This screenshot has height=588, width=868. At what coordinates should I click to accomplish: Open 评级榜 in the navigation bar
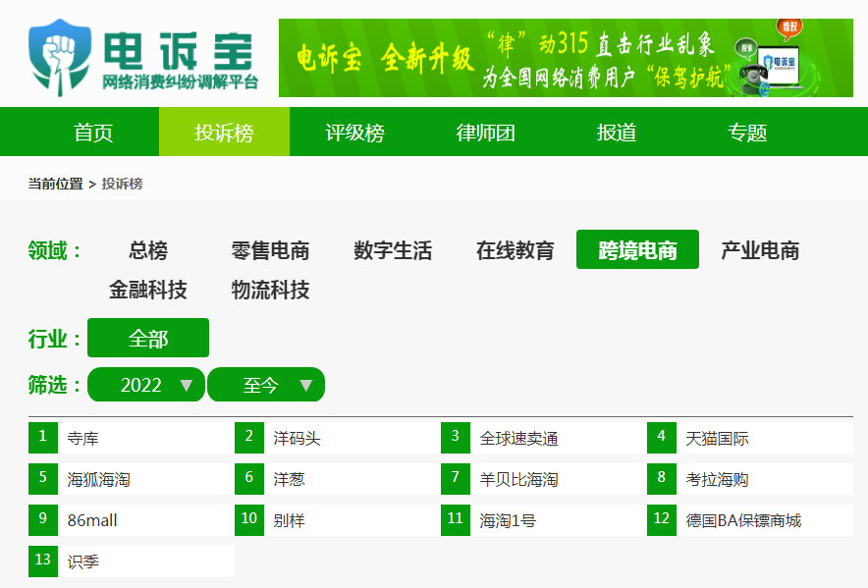coord(354,133)
